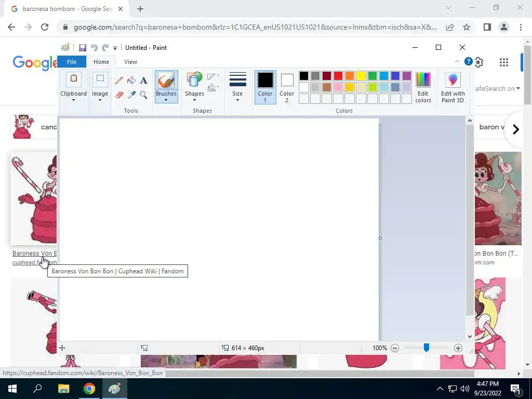Open Edit colors dialog
This screenshot has height=399, width=532.
click(423, 87)
